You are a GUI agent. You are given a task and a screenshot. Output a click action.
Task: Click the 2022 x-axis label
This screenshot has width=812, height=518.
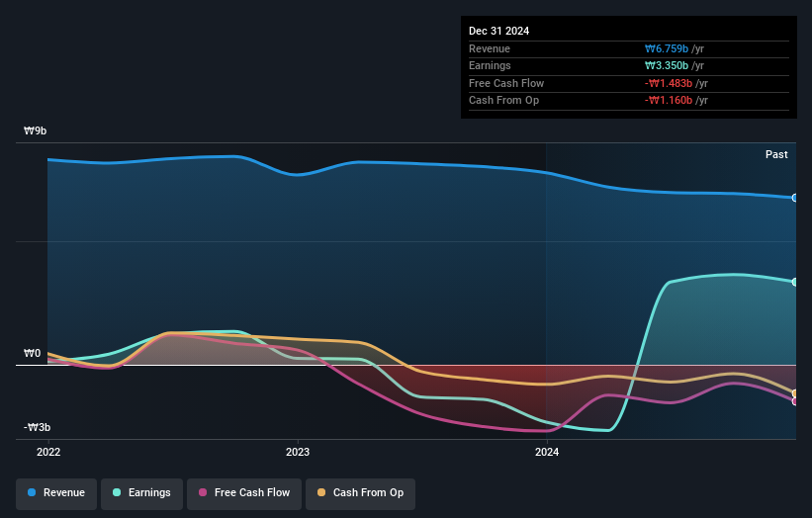tap(48, 452)
